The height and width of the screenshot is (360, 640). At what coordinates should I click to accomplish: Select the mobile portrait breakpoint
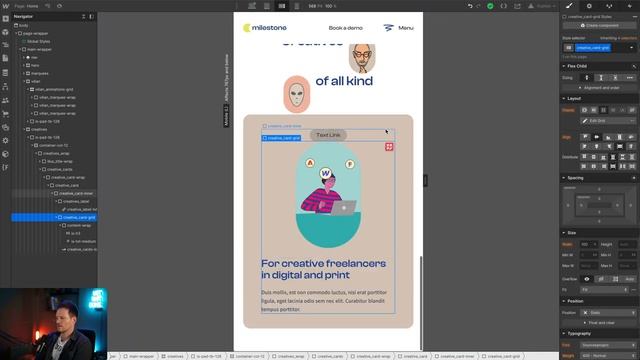click(297, 6)
